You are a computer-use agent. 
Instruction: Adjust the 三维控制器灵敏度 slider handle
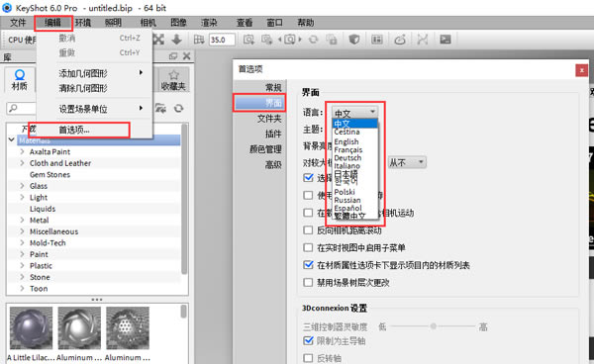pyautogui.click(x=434, y=326)
